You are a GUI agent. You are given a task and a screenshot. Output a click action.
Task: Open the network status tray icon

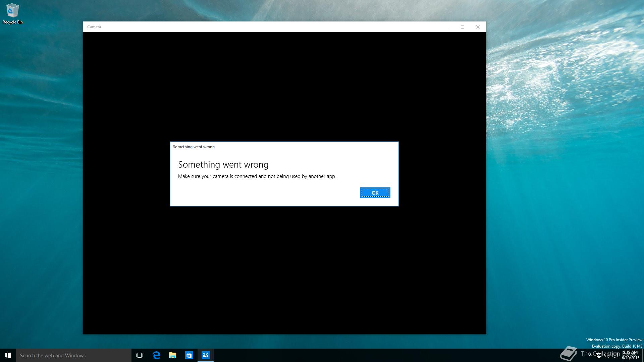point(598,355)
